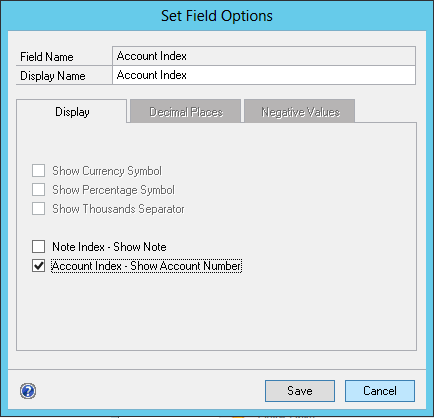Image resolution: width=434 pixels, height=418 pixels.
Task: Save the field options
Action: pyautogui.click(x=300, y=391)
